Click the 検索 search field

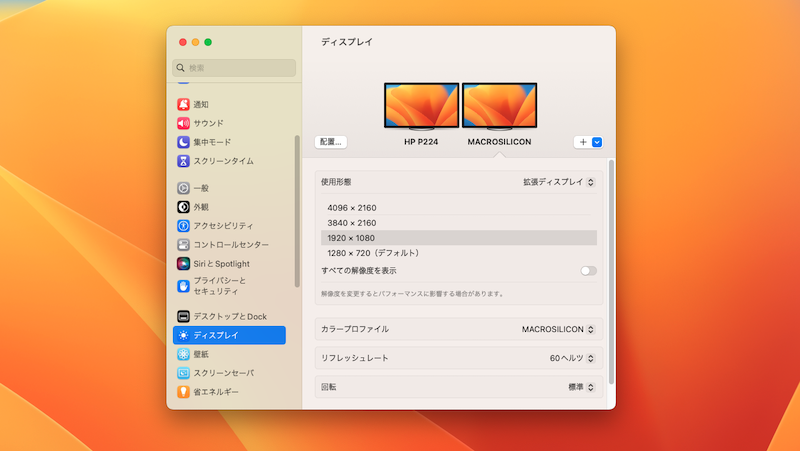pyautogui.click(x=234, y=67)
